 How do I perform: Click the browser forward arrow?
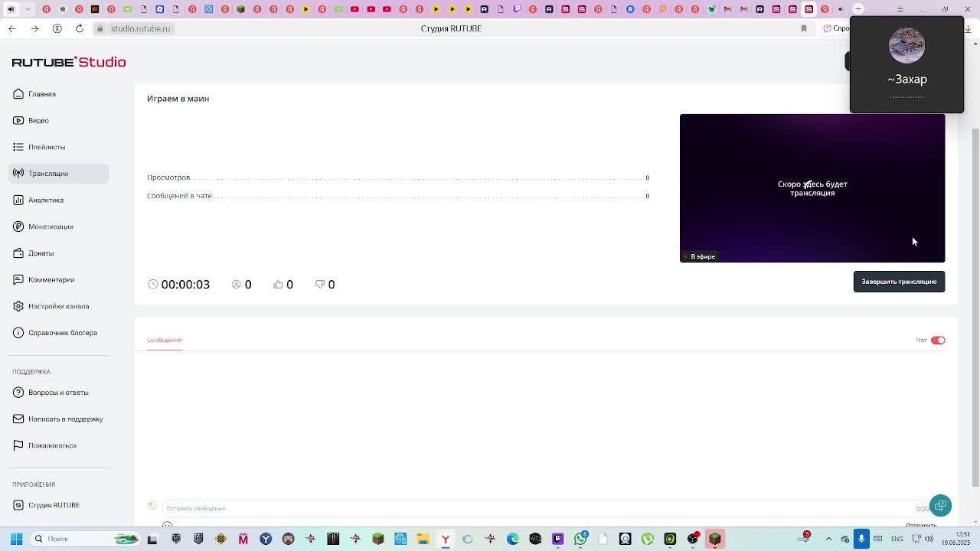[34, 28]
